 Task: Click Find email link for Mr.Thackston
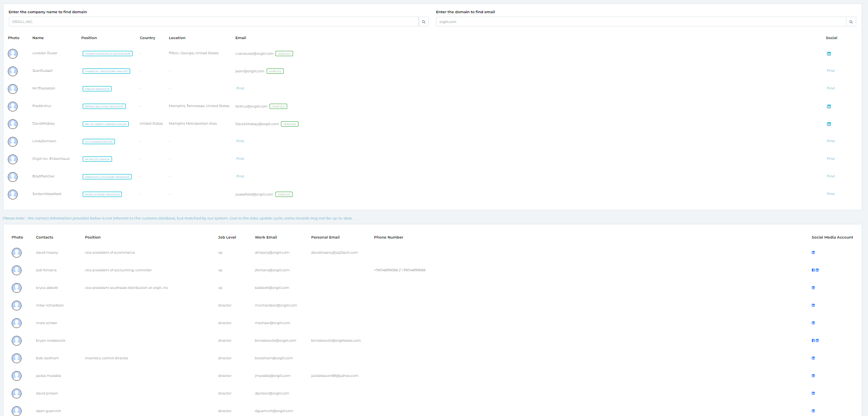(240, 88)
